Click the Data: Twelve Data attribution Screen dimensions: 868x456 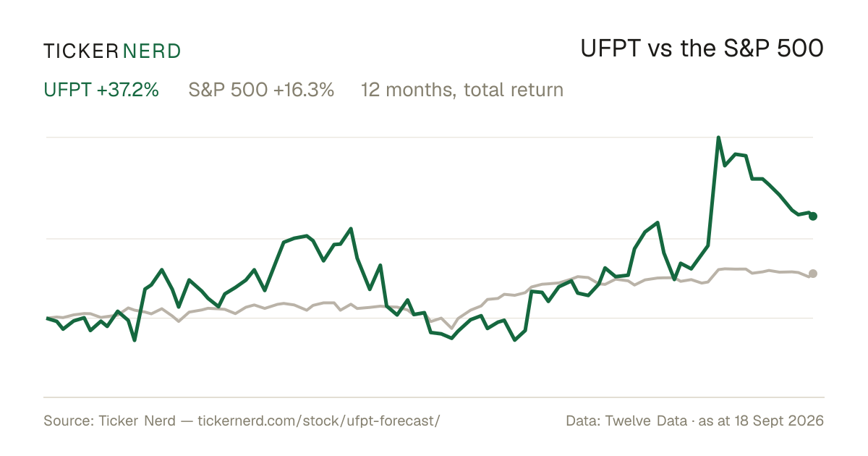[x=626, y=421]
